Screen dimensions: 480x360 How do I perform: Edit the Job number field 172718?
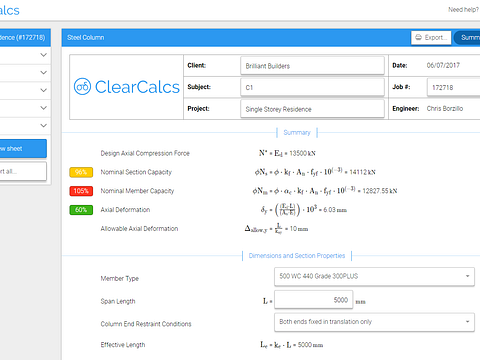[454, 87]
